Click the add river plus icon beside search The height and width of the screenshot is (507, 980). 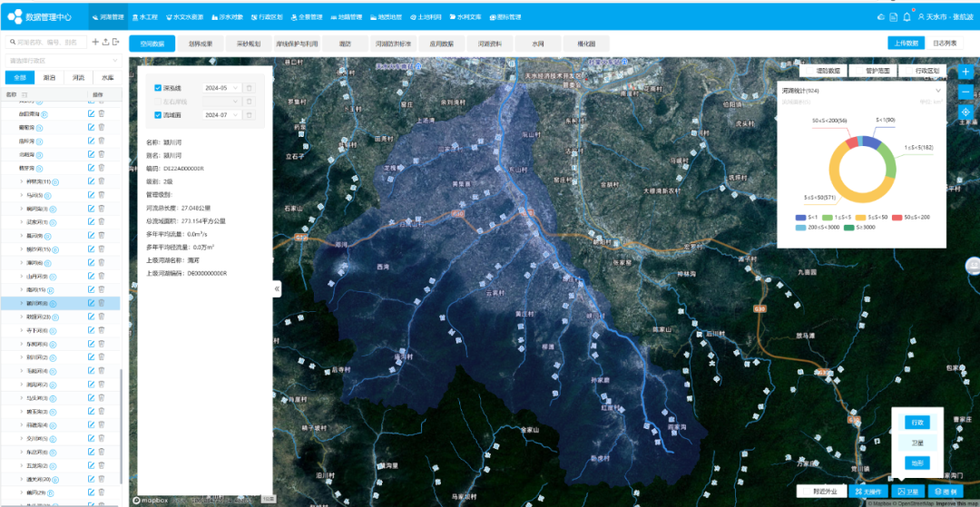click(x=95, y=42)
